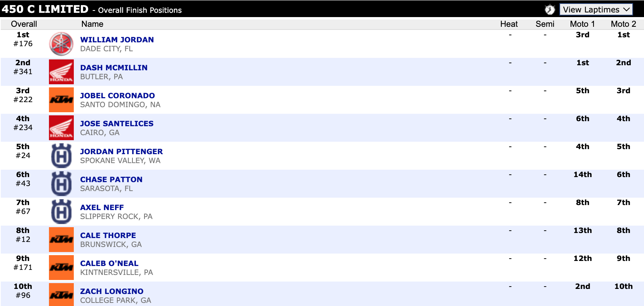Click Jordan Pittenger's Husqvarna logo

[61, 156]
